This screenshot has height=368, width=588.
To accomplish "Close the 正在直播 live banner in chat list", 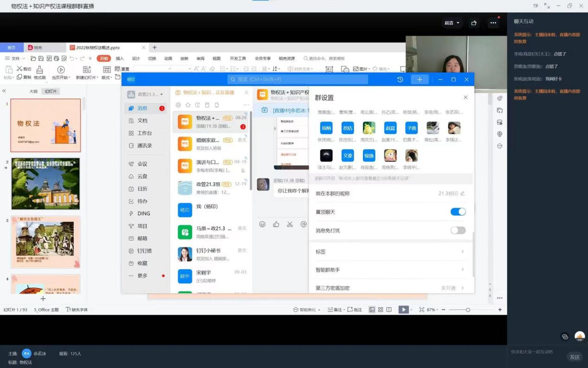I will tap(246, 93).
